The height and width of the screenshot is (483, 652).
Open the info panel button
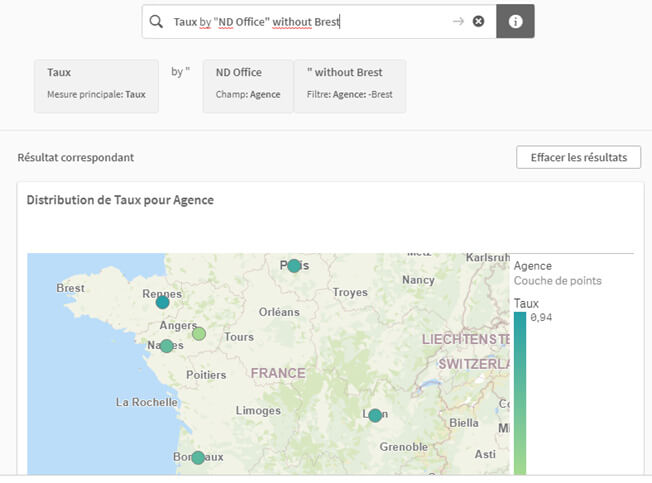coord(515,22)
